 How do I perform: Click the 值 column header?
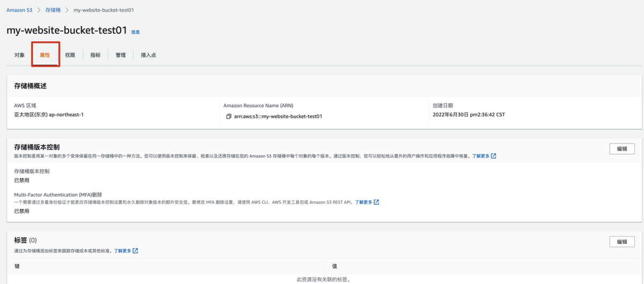(x=334, y=266)
